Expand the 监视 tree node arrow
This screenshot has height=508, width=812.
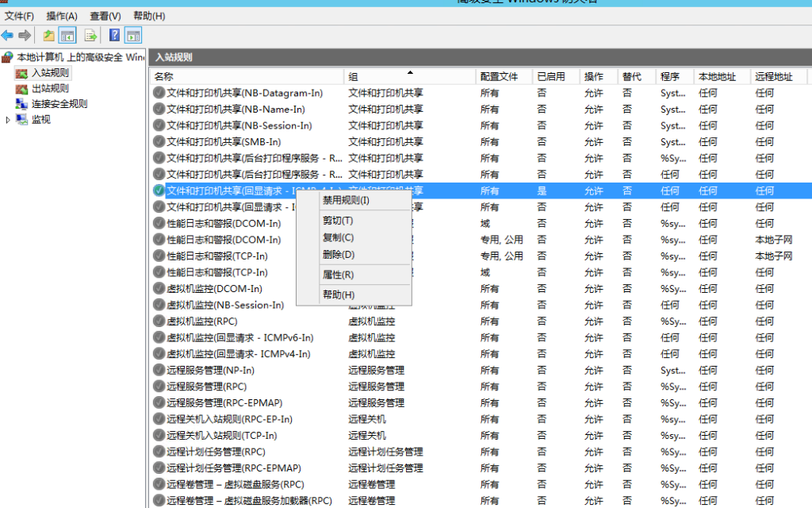click(x=9, y=119)
